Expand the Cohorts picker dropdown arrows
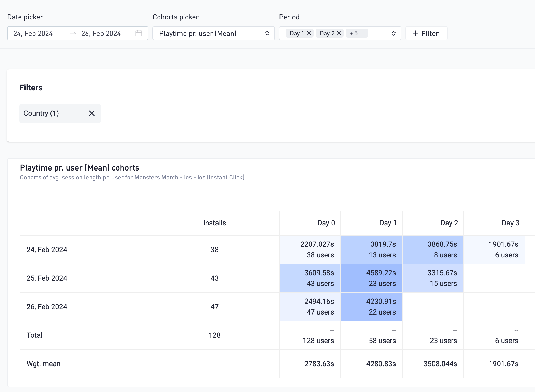This screenshot has width=535, height=392. pos(267,33)
